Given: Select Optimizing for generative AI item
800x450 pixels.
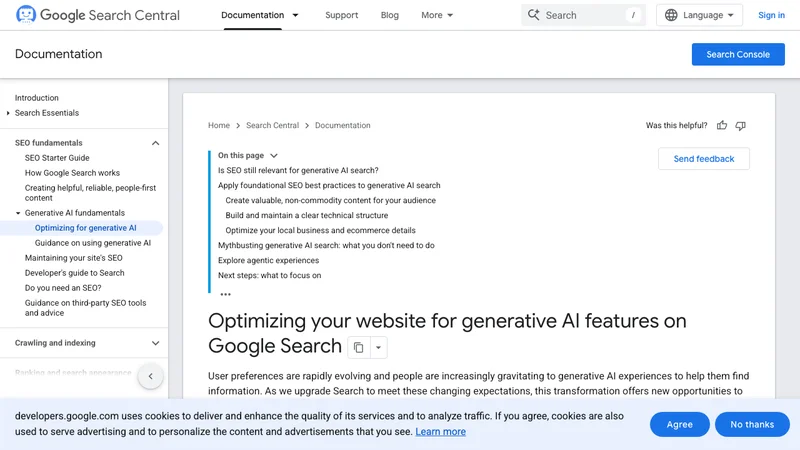Looking at the screenshot, I should coord(85,228).
